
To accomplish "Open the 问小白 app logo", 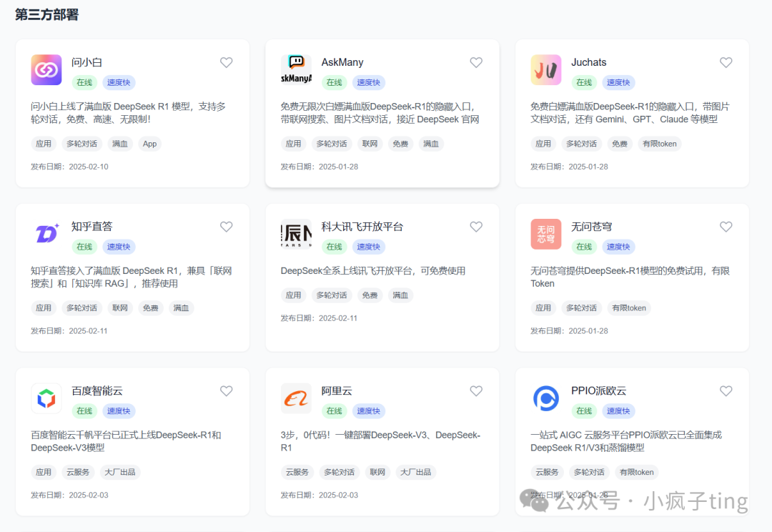I will (46, 70).
